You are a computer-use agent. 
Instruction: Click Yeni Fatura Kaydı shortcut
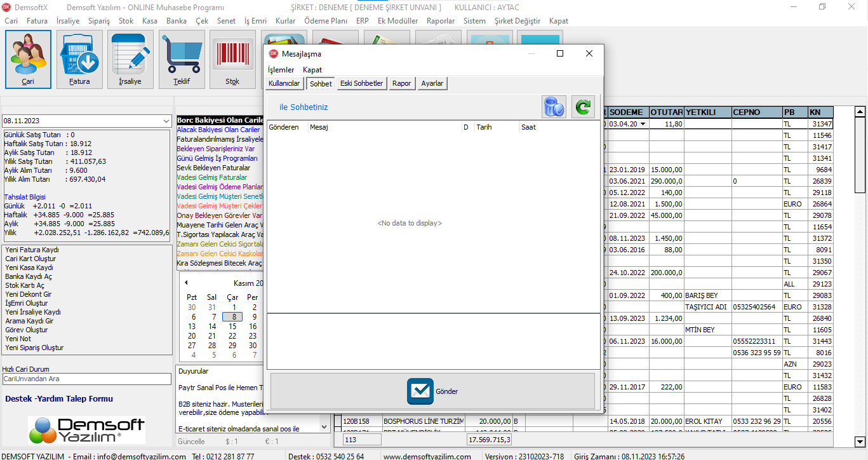(32, 250)
